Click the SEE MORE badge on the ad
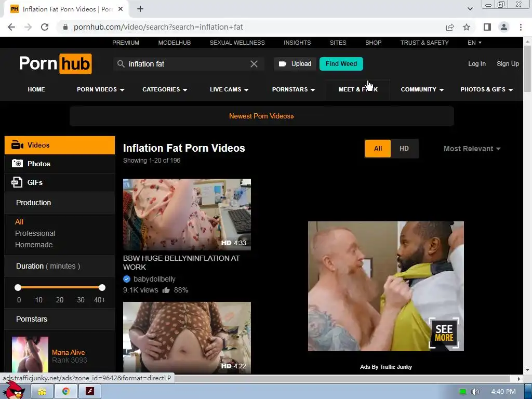The height and width of the screenshot is (399, 532). 444,333
